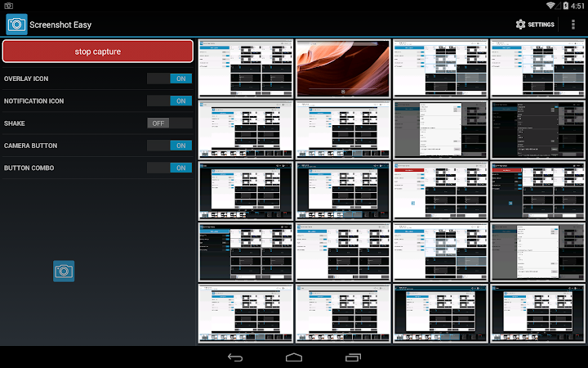
Task: Tap the floating camera overlay icon
Action: point(64,272)
